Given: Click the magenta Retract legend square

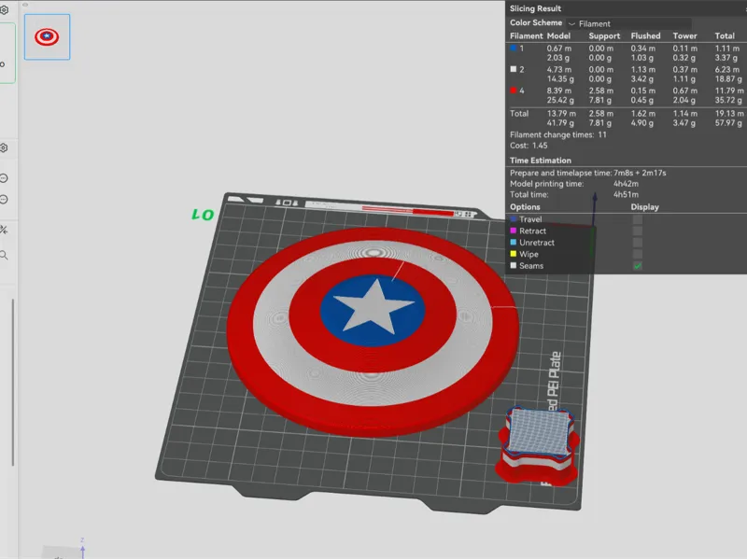Looking at the screenshot, I should coord(513,231).
